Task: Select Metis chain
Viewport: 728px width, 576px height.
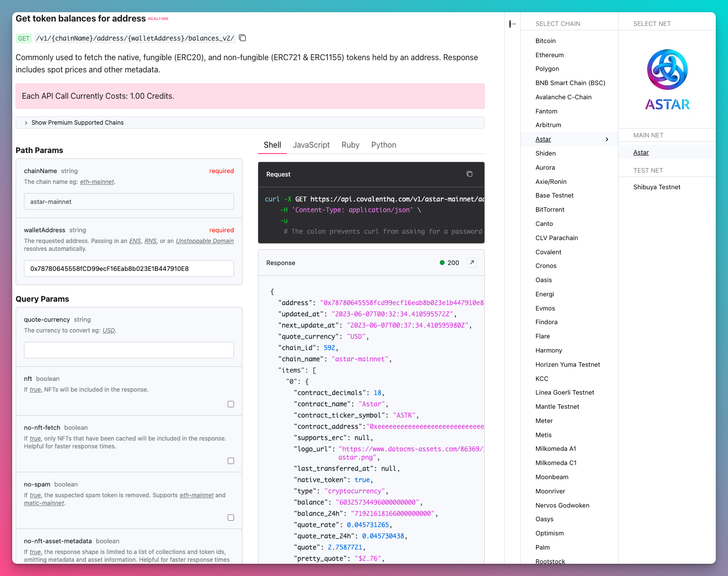Action: 543,435
